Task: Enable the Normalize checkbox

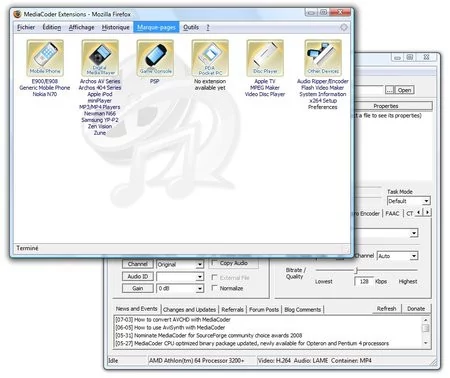Action: pos(215,288)
